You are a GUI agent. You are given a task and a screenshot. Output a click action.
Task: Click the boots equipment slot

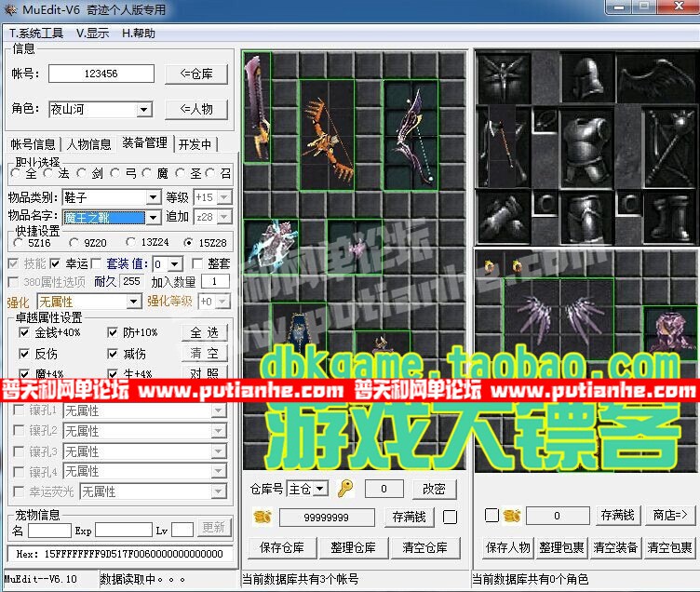coord(669,216)
